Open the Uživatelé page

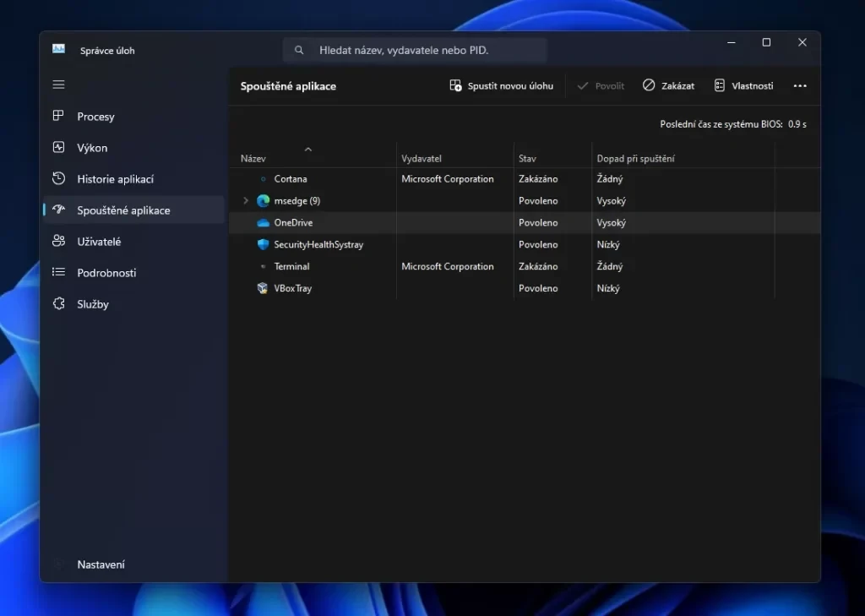coord(99,241)
